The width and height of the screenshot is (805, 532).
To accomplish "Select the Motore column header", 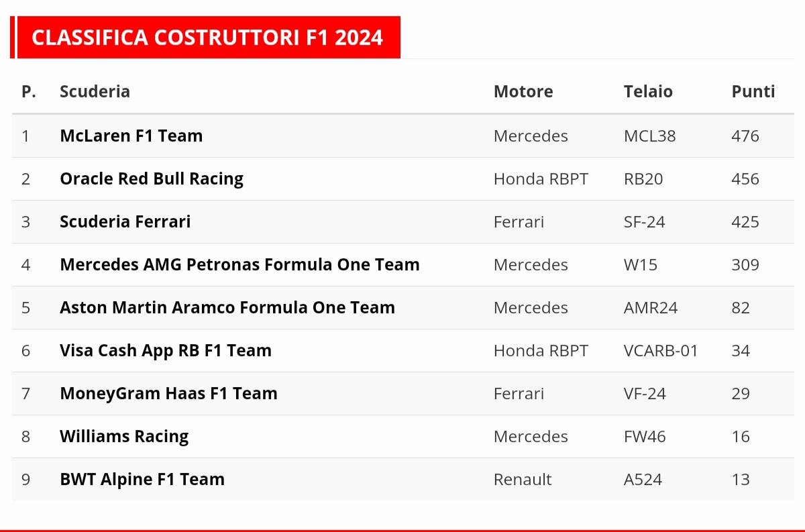I will (523, 92).
